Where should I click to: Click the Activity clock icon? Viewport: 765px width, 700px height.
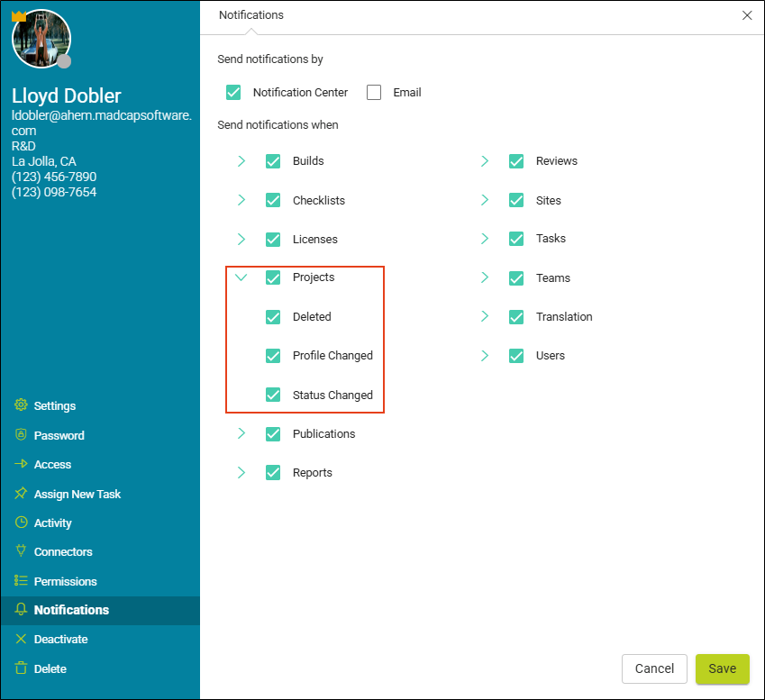[x=21, y=523]
